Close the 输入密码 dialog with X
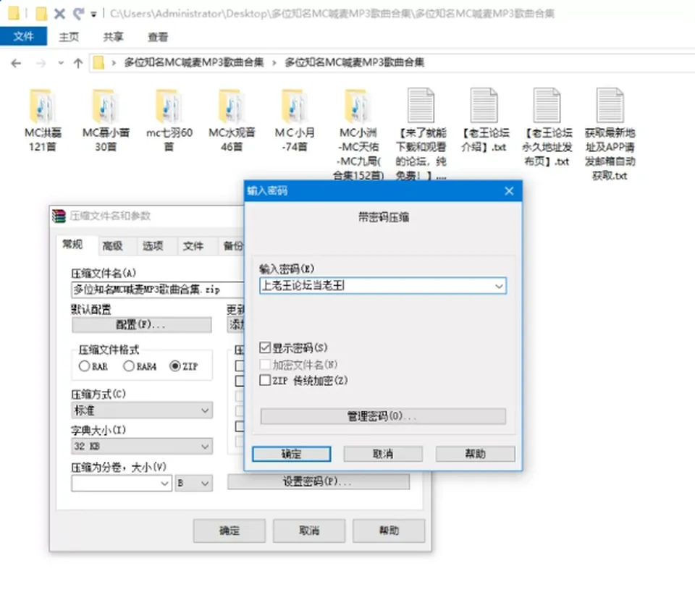This screenshot has width=695, height=616. pos(509,191)
